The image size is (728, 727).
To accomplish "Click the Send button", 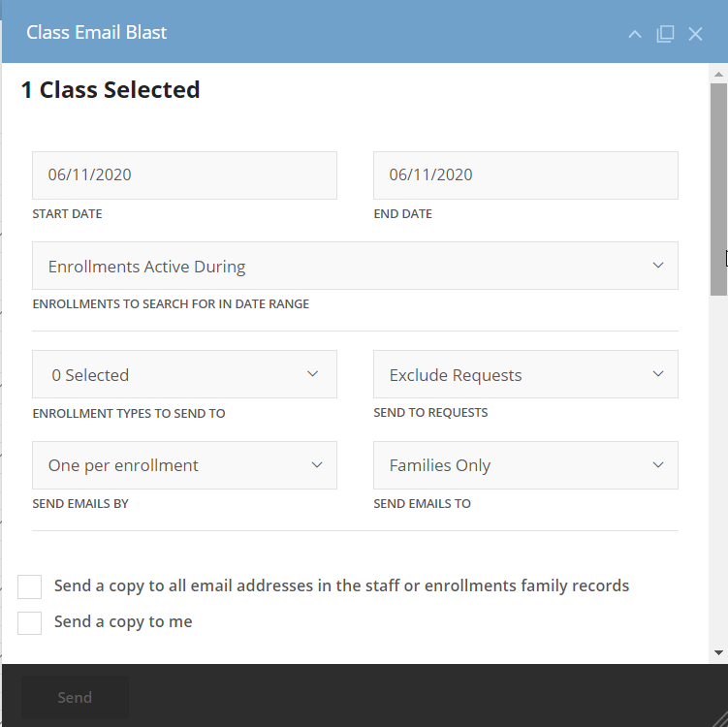I will (75, 697).
